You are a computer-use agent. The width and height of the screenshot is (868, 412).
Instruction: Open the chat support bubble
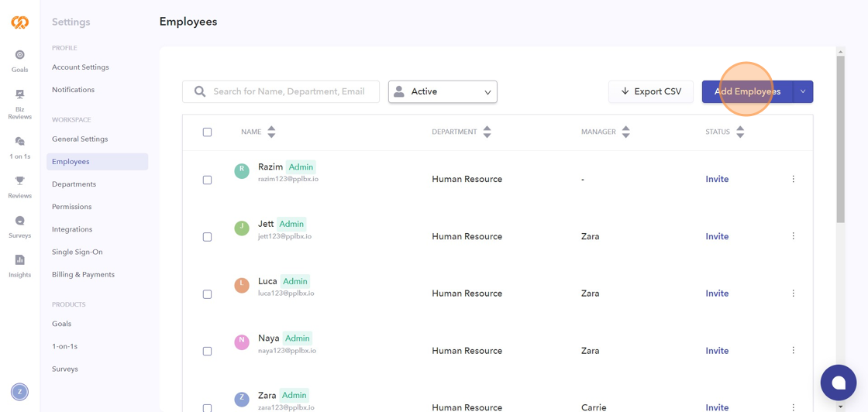[x=838, y=383]
